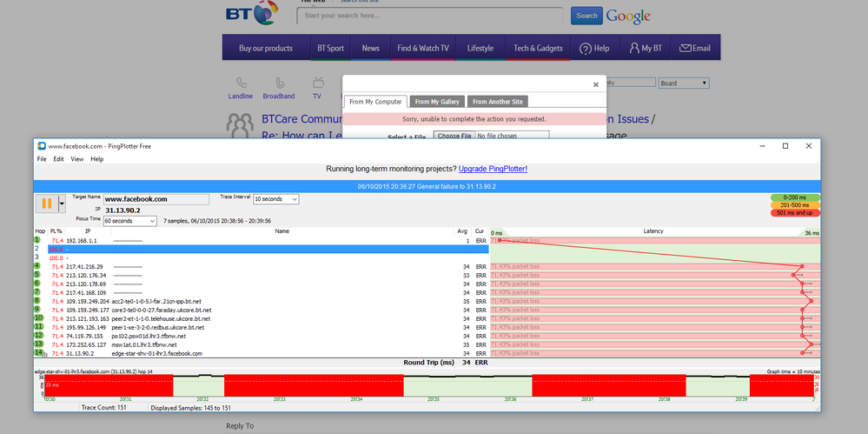Select hop 10 green circle icon
The height and width of the screenshot is (434, 868).
tap(38, 318)
